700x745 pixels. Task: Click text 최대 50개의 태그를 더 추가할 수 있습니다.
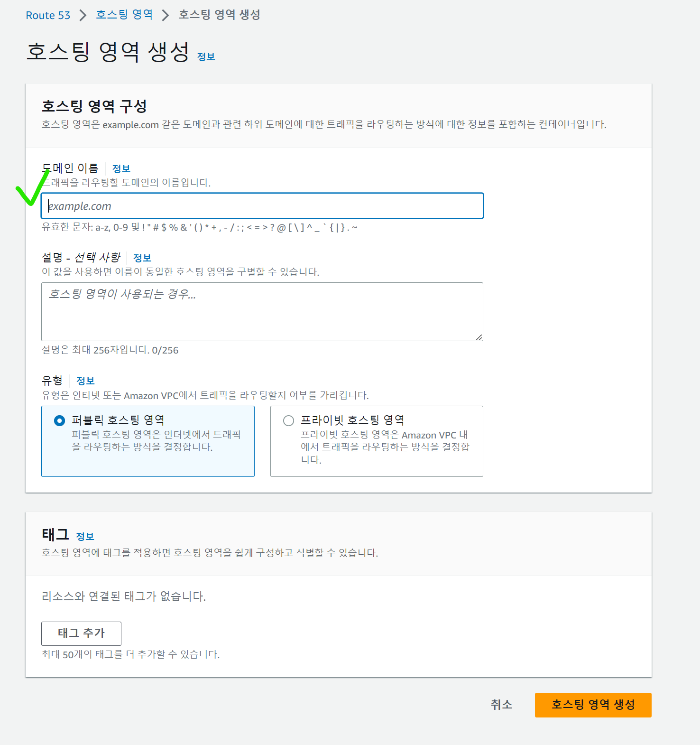[x=130, y=654]
